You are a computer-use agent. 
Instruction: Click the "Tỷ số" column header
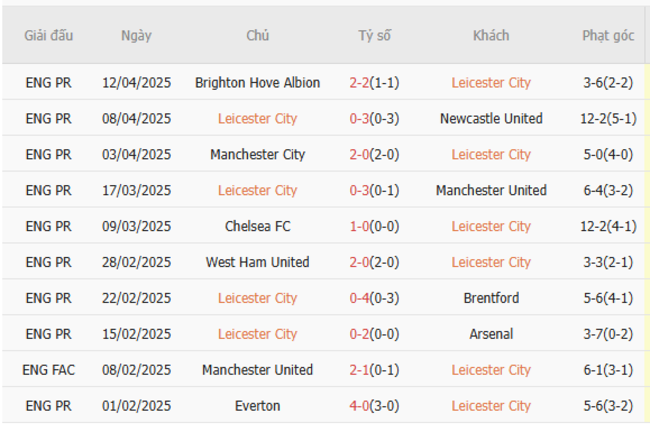(375, 36)
